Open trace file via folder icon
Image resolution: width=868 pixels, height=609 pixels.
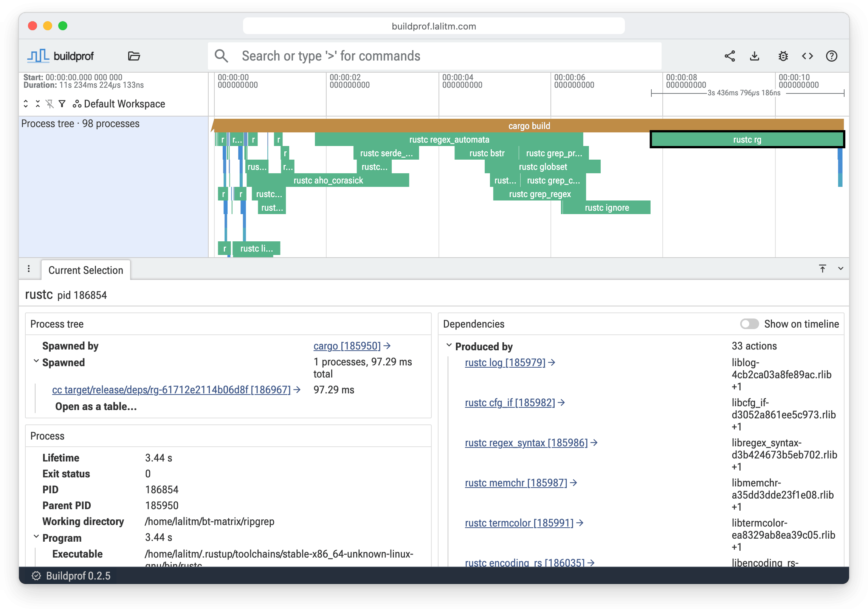click(x=134, y=56)
